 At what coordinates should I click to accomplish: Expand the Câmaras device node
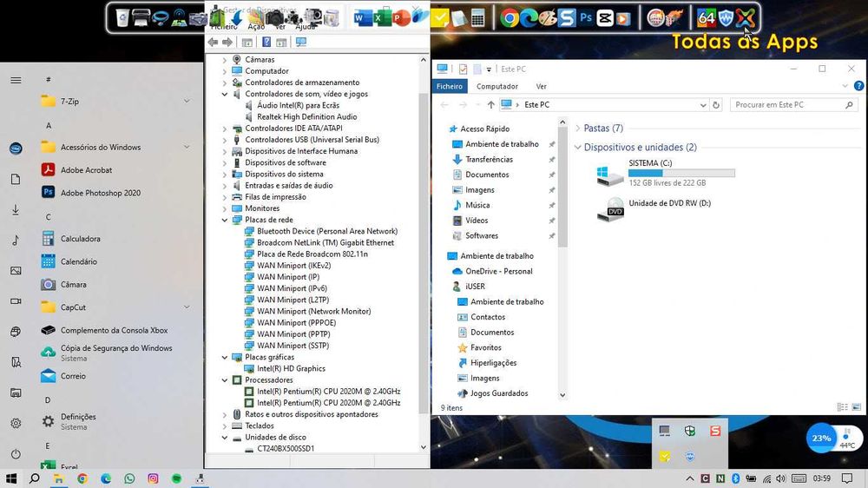[224, 59]
